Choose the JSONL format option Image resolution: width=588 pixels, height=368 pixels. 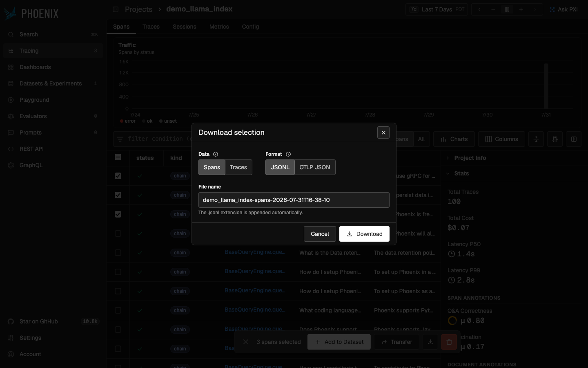280,167
